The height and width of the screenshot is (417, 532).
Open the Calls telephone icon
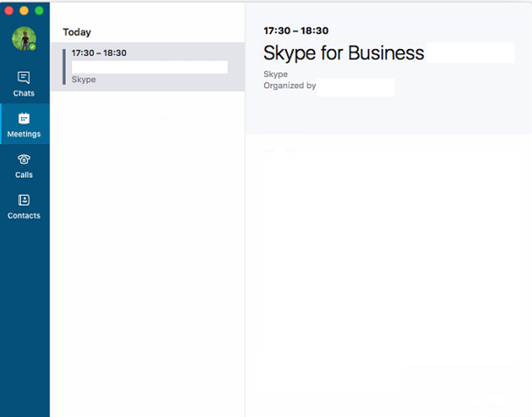pos(24,160)
